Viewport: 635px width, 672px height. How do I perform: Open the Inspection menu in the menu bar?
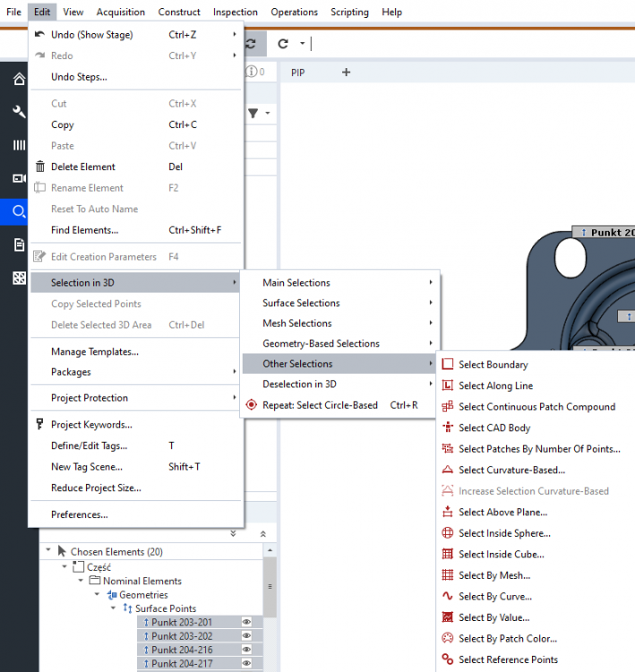(x=236, y=12)
